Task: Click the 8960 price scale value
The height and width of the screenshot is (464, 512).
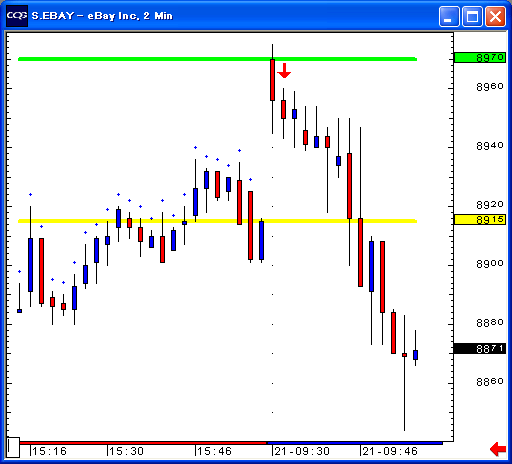Action: [x=490, y=87]
